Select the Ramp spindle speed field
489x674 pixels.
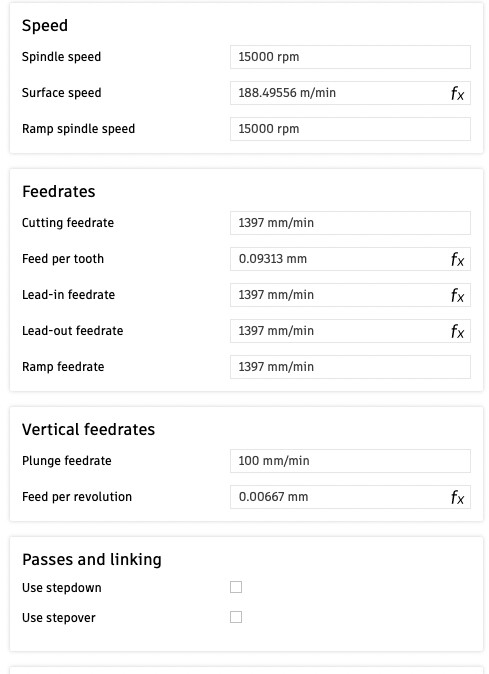[x=350, y=129]
